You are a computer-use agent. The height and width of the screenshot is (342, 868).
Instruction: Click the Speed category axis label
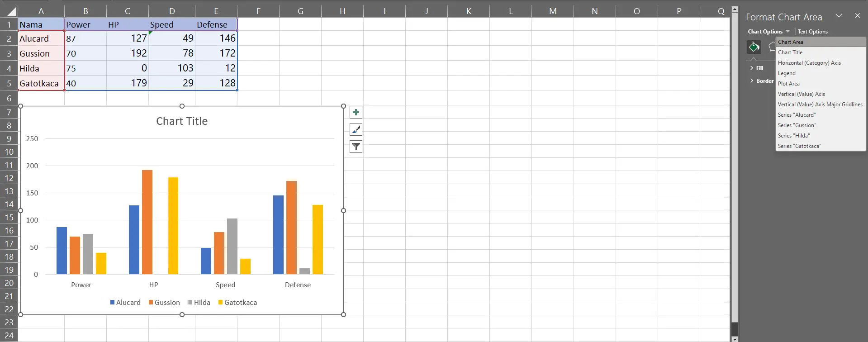coord(225,285)
